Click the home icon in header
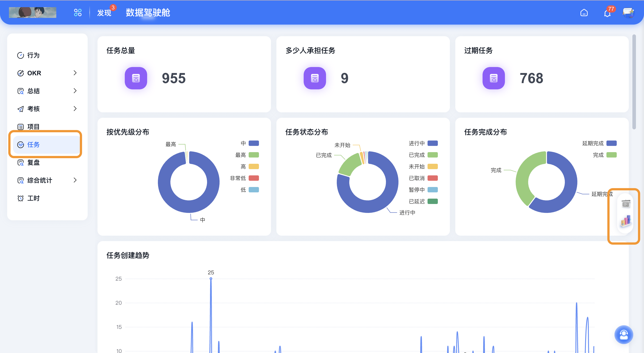The height and width of the screenshot is (353, 644). pos(584,13)
